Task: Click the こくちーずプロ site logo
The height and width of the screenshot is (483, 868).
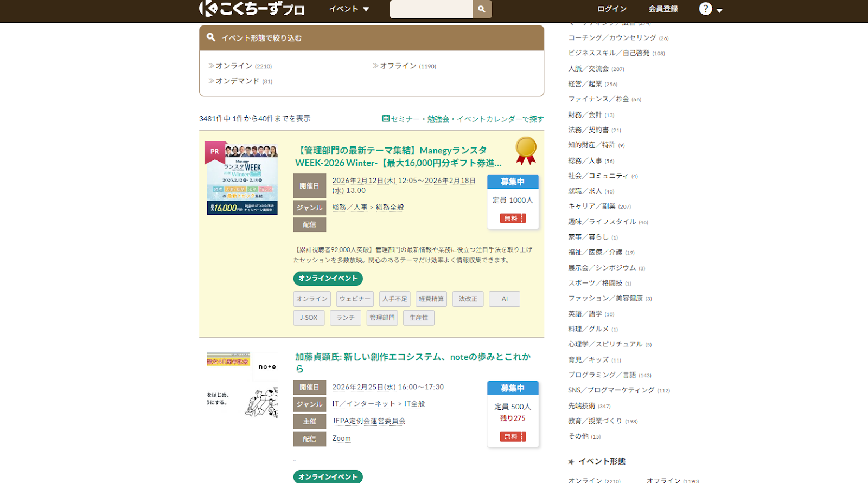Action: [x=252, y=9]
